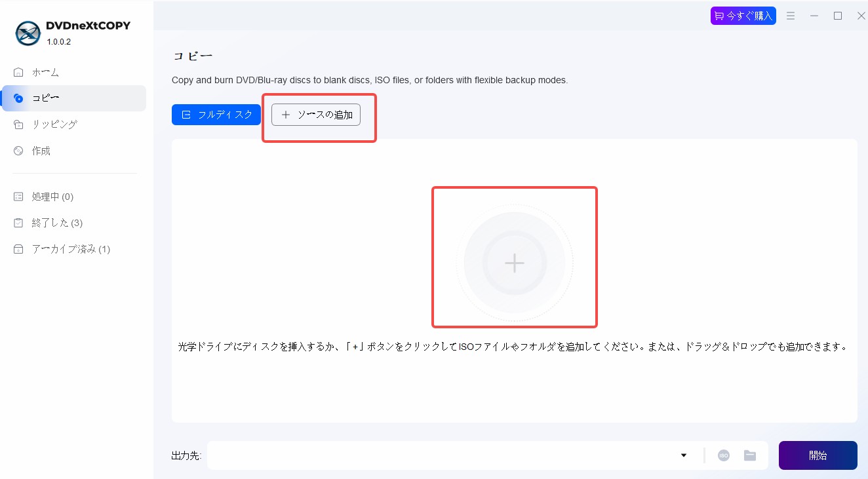Viewport: 868px width, 479px height.
Task: Click the version text 1.0.0.2
Action: [59, 42]
